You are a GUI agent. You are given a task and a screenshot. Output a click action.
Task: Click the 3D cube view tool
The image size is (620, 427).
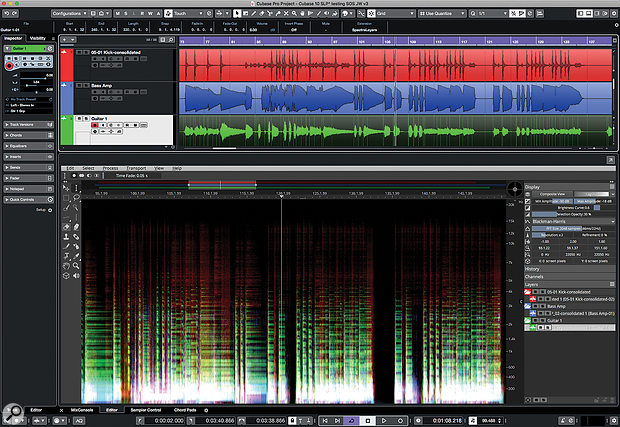point(66,276)
